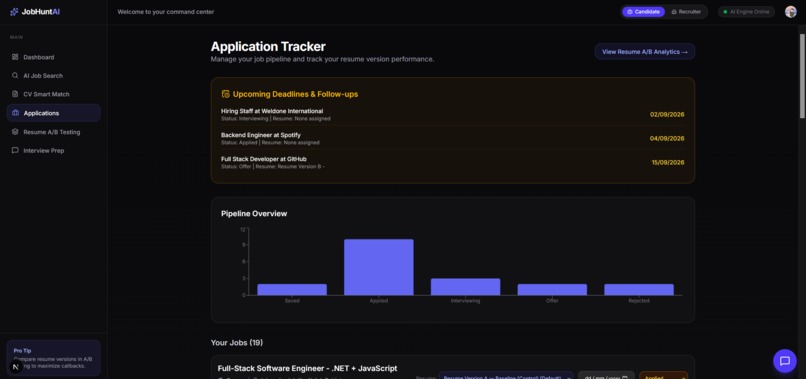
Task: Click the calendar icon beside Upcoming Deadlines
Action: tap(225, 94)
